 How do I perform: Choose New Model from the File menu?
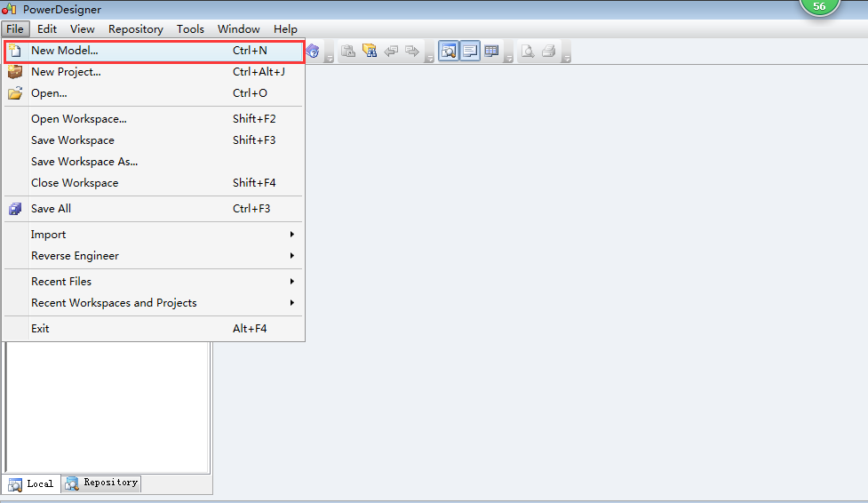pos(155,51)
